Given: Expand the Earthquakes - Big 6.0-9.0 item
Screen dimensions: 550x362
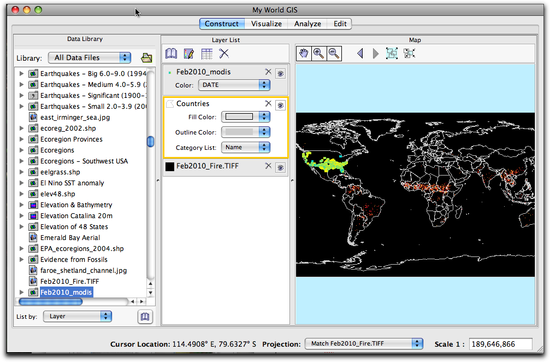Looking at the screenshot, I should tap(21, 73).
